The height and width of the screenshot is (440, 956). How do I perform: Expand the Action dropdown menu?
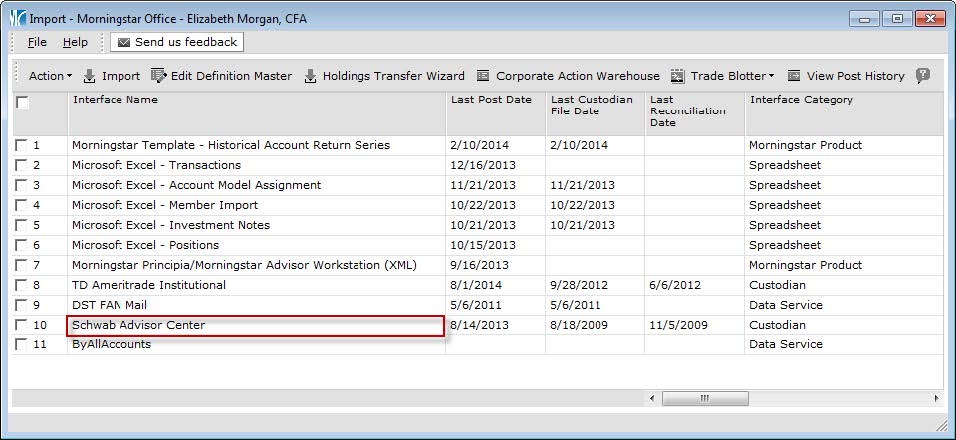(x=50, y=76)
